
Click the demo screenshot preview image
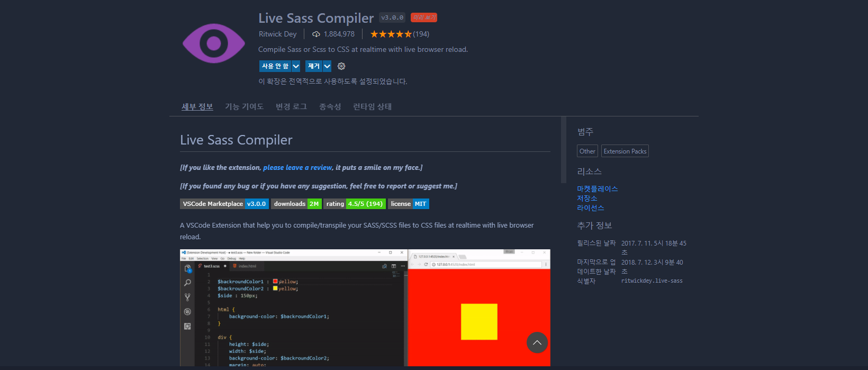pyautogui.click(x=365, y=308)
